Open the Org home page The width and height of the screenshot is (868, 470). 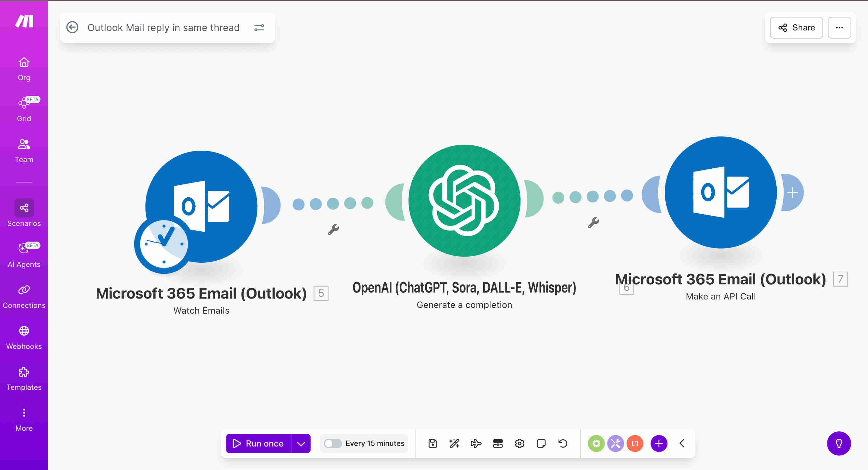tap(24, 69)
